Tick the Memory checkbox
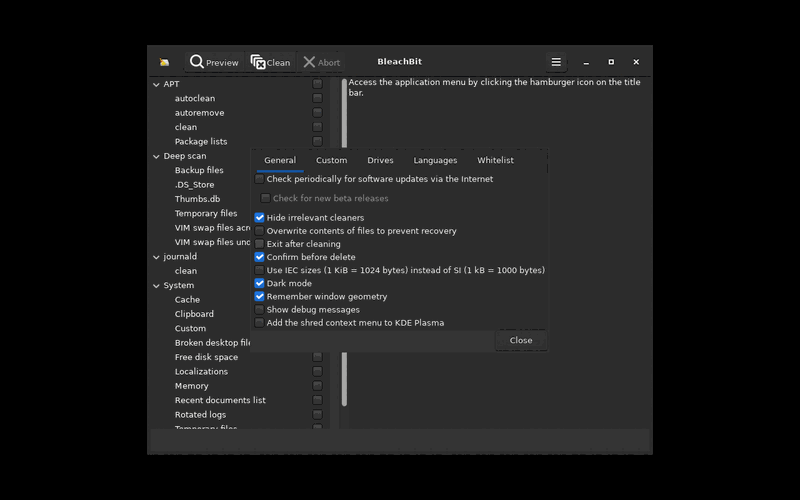The height and width of the screenshot is (500, 800). (x=317, y=386)
